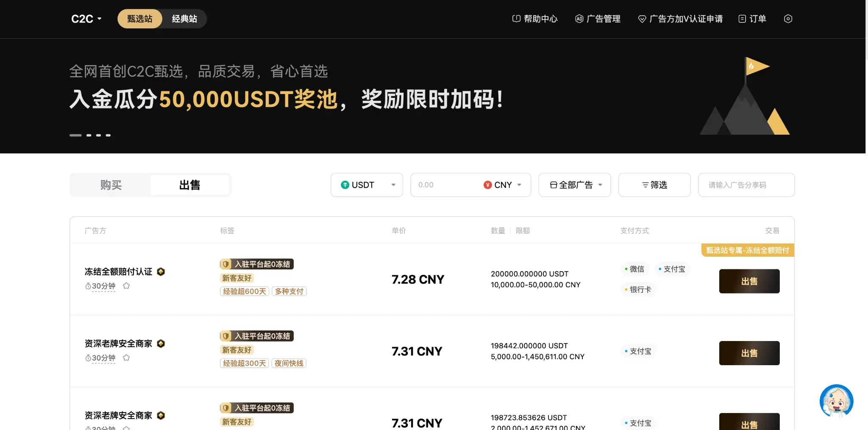Open the 订单 orders icon

click(741, 19)
